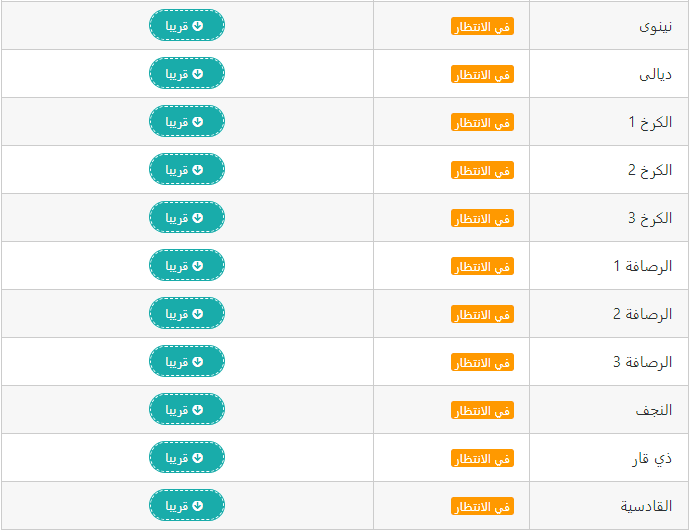
Task: Select the ذي قار name cell
Action: point(609,458)
